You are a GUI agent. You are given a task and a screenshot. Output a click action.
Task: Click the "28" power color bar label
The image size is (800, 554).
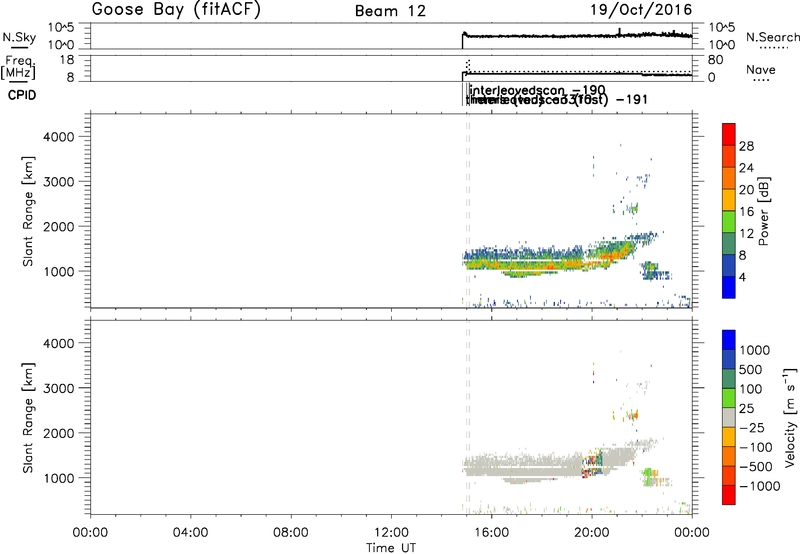tap(746, 146)
